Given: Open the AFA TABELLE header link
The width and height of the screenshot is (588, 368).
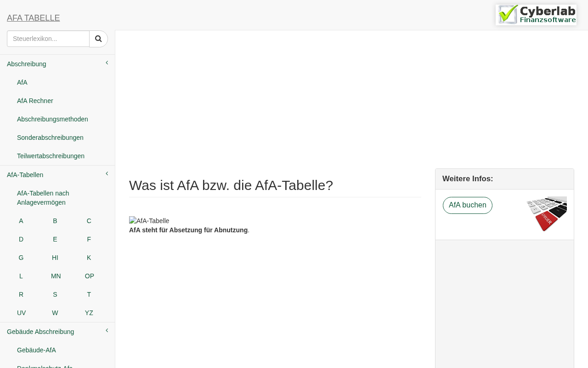Looking at the screenshot, I should [x=33, y=18].
